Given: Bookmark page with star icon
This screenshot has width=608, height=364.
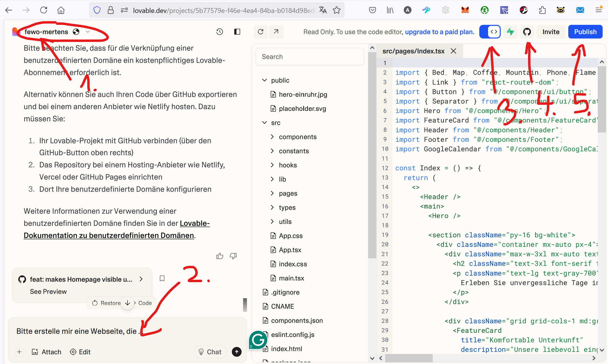Looking at the screenshot, I should point(337,10).
